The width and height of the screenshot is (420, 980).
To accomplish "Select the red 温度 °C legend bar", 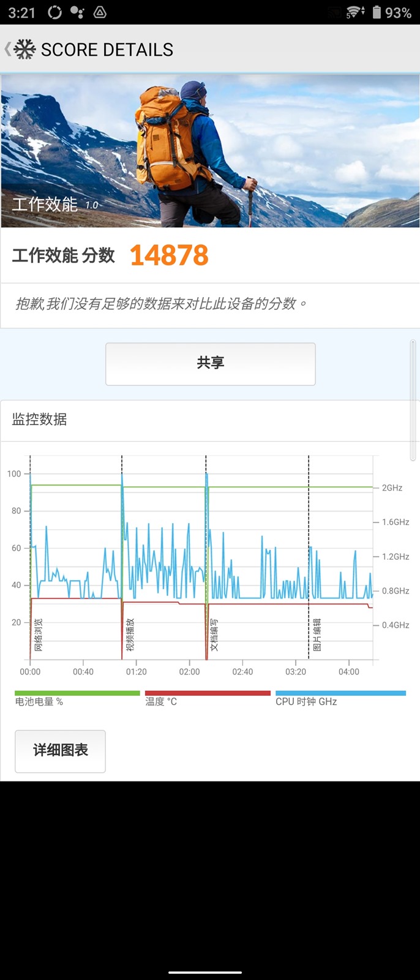I will pos(208,693).
